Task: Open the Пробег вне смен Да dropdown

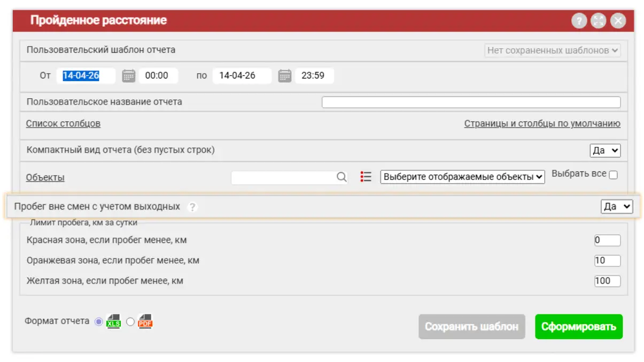Action: coord(616,207)
